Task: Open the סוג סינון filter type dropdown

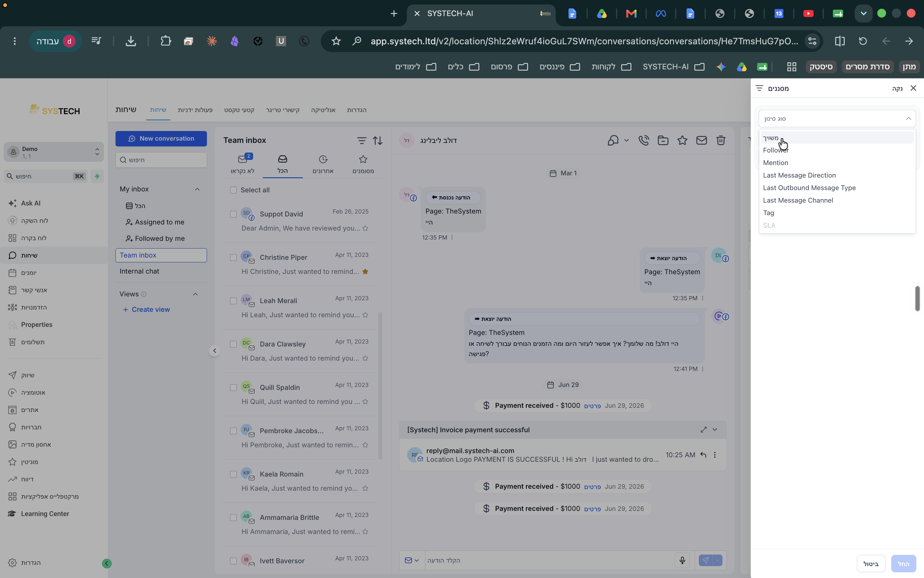Action: pyautogui.click(x=837, y=118)
